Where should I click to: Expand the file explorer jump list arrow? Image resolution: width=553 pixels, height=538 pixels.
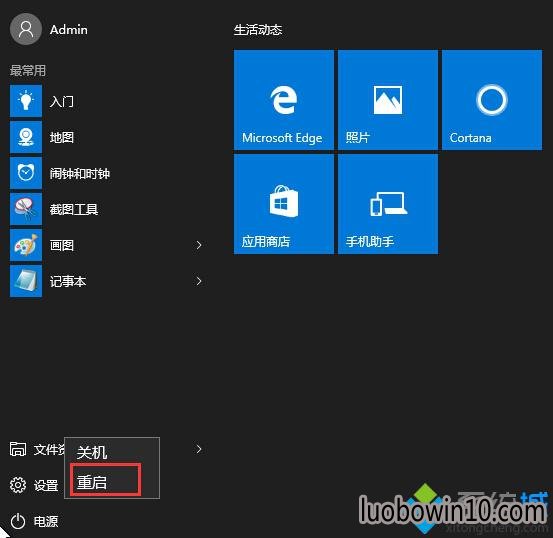pos(199,449)
